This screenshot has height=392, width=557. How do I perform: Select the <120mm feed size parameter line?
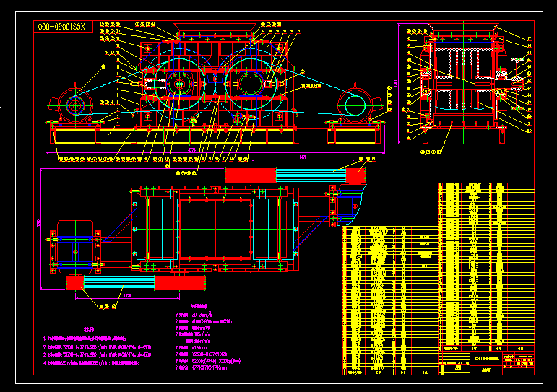(x=191, y=348)
